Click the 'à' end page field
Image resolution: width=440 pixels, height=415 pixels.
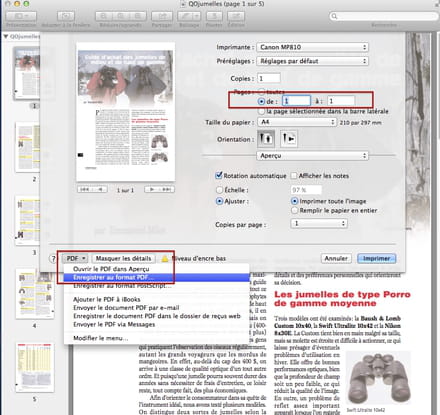(341, 101)
